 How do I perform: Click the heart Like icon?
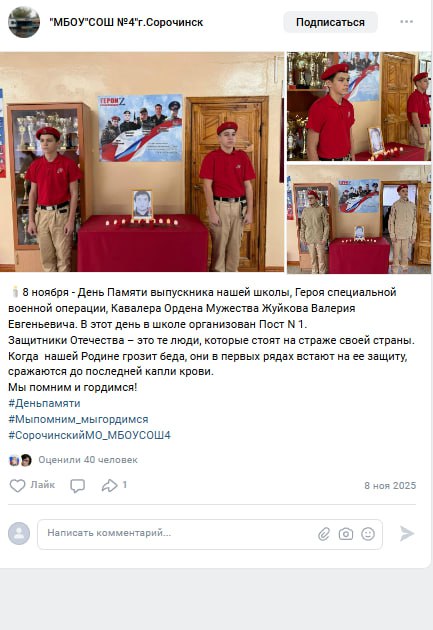point(17,486)
